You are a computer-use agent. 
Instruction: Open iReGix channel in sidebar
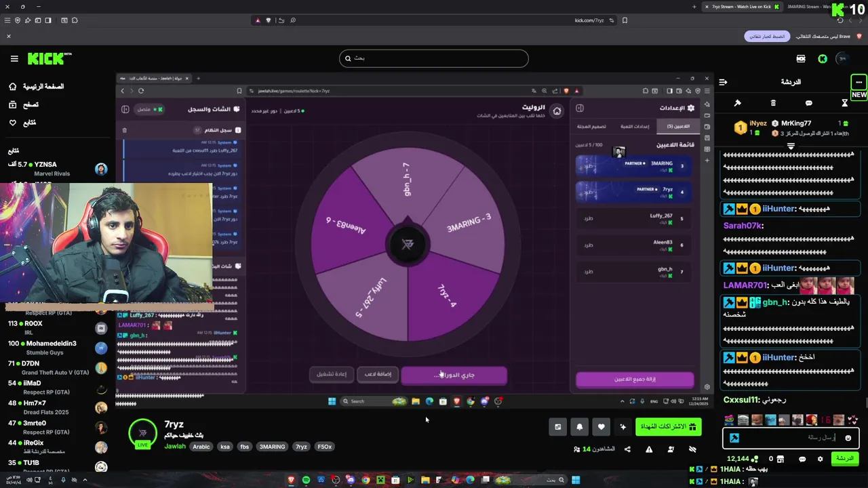pyautogui.click(x=58, y=447)
